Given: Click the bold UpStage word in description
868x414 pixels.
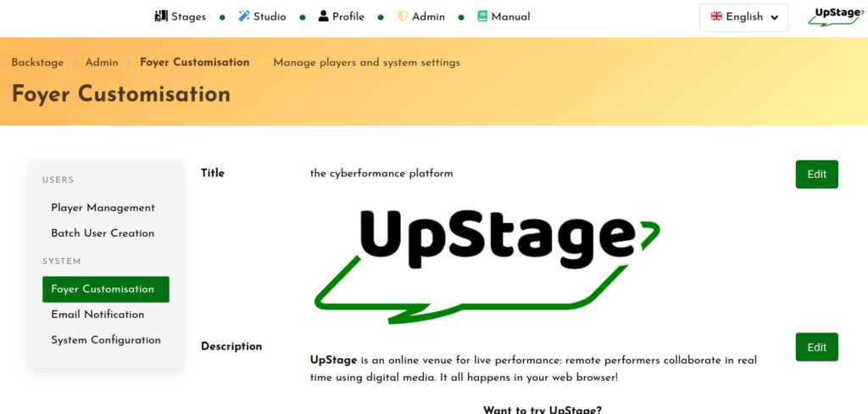Looking at the screenshot, I should pyautogui.click(x=334, y=361).
